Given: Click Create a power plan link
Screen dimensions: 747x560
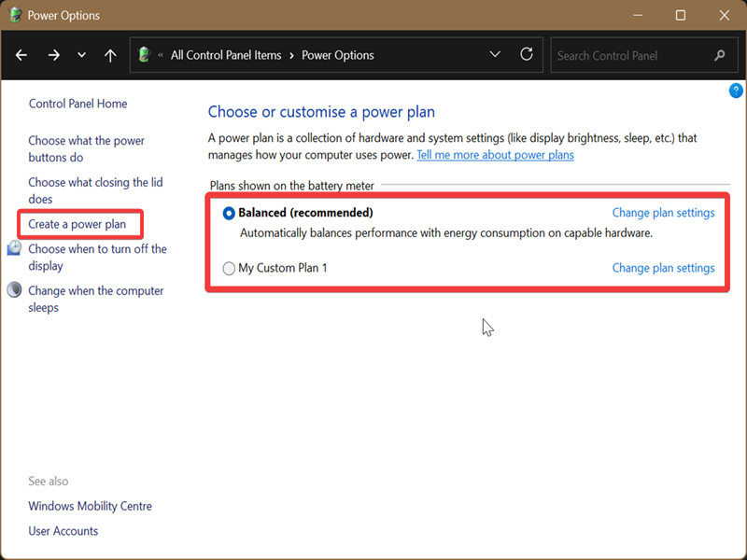Looking at the screenshot, I should pyautogui.click(x=77, y=224).
